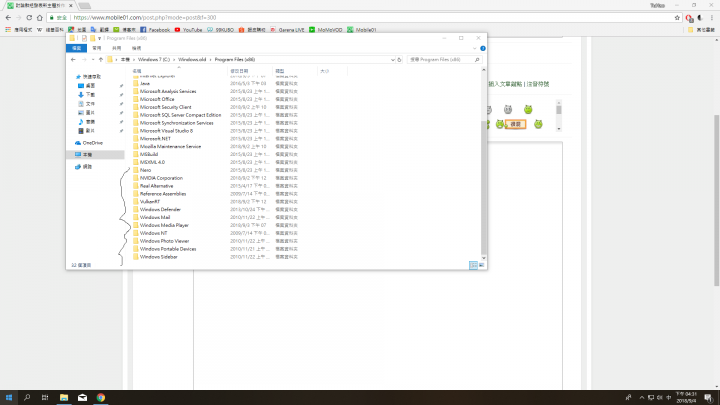Image resolution: width=720 pixels, height=405 pixels.
Task: Click Chrome's reload page button
Action: click(29, 17)
